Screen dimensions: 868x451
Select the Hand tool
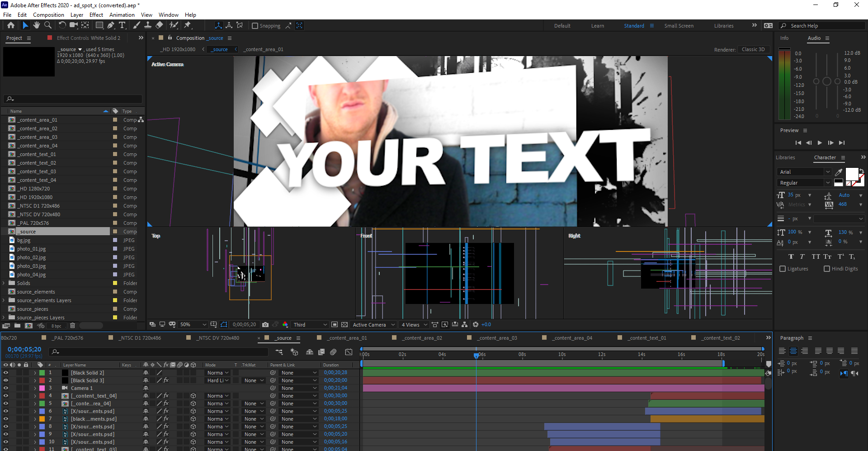[37, 25]
